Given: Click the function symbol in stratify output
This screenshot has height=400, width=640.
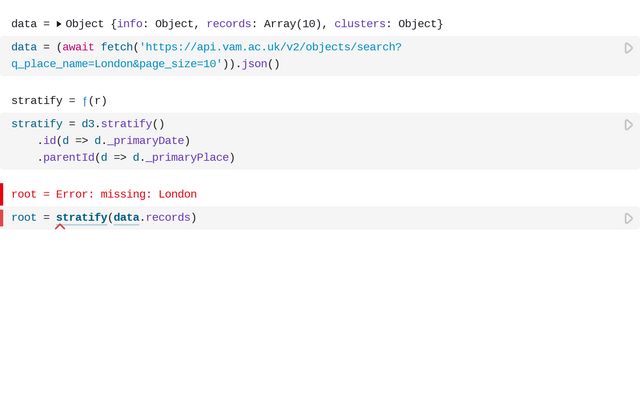Looking at the screenshot, I should [85, 101].
